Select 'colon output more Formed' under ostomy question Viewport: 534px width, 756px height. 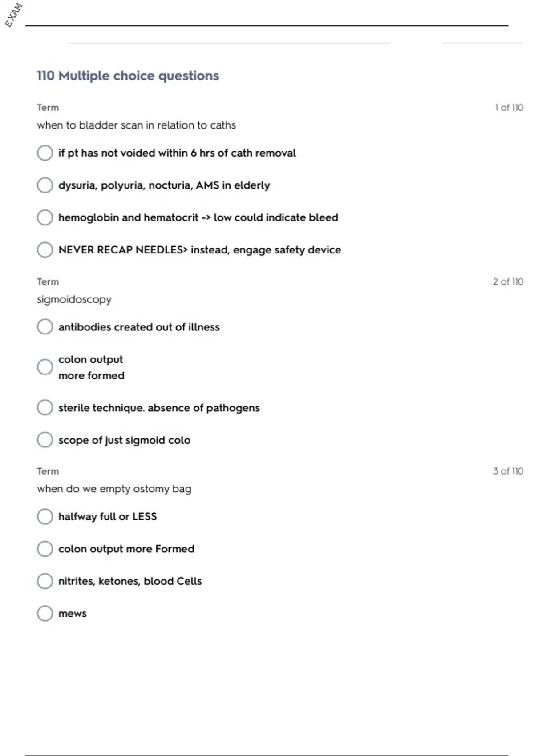click(45, 549)
